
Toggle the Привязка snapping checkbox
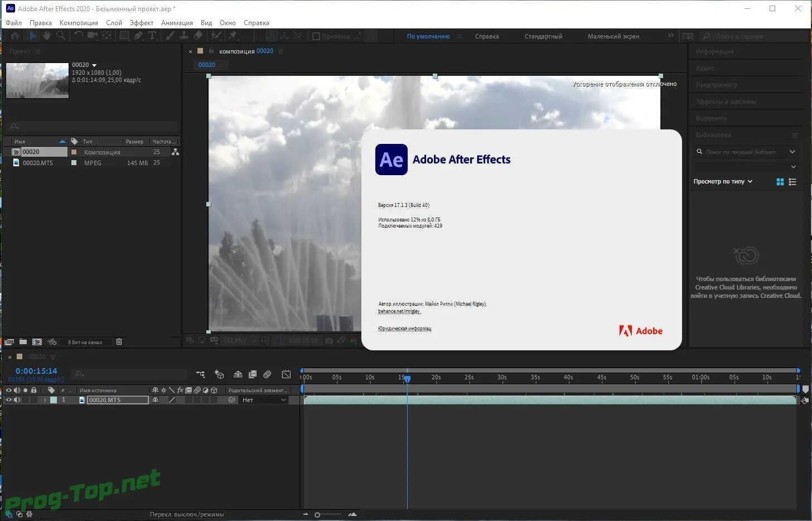(x=316, y=36)
